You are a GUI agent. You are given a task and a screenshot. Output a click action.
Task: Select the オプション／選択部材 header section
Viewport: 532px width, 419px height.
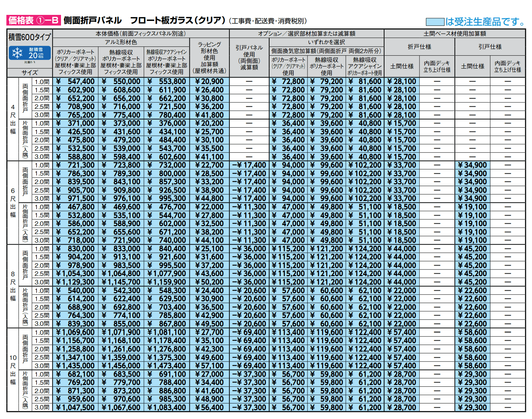tap(306, 34)
